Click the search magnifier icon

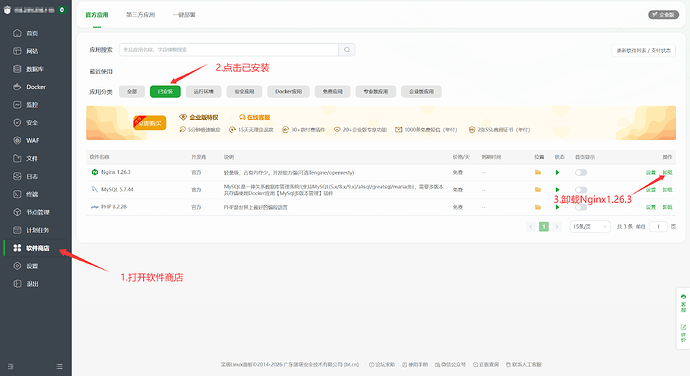coord(347,50)
